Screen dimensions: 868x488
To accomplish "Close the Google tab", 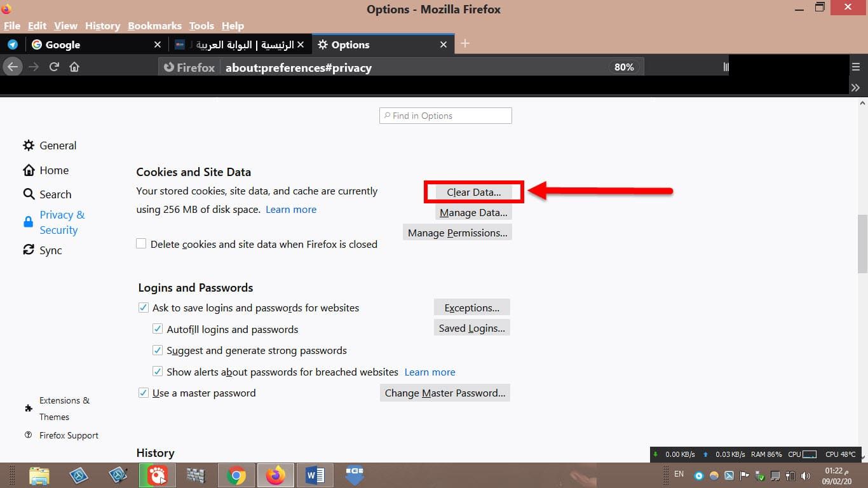I will point(158,44).
